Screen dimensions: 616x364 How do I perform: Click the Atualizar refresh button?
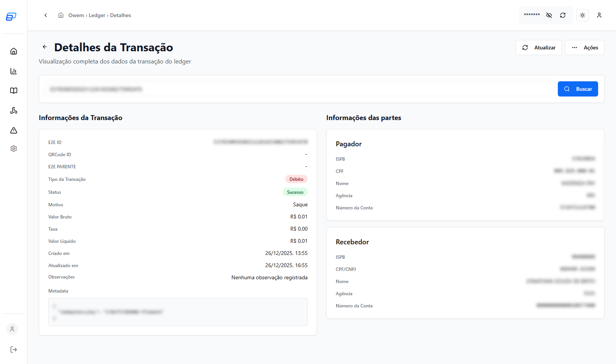coord(538,47)
